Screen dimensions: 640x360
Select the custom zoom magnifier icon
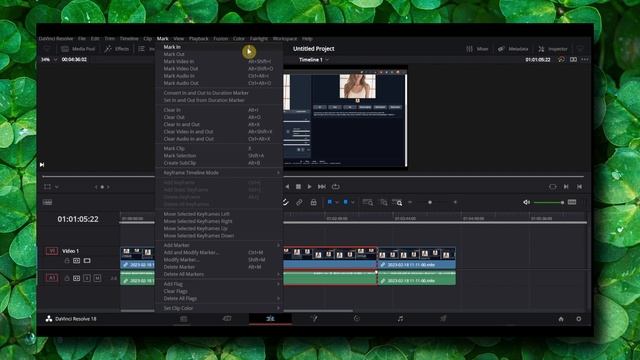[397, 202]
